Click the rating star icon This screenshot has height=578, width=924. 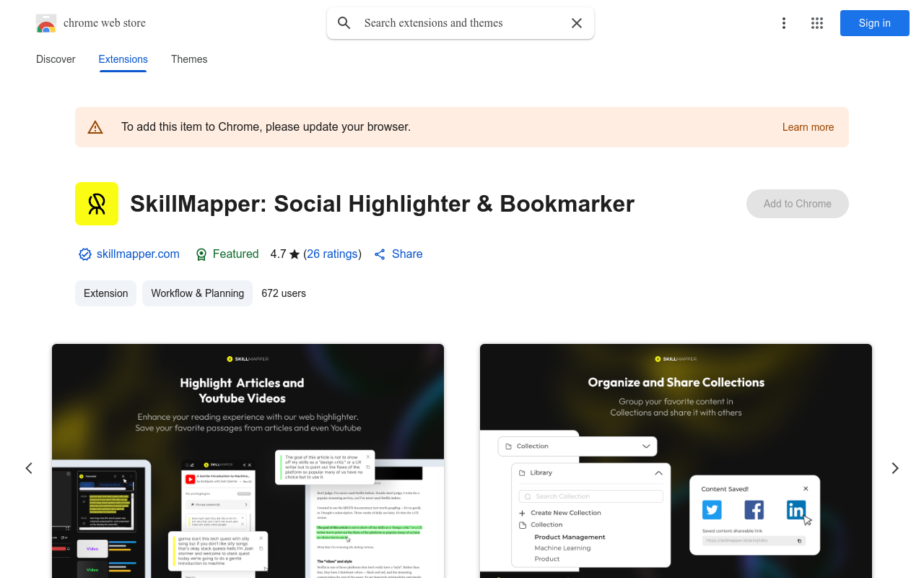pyautogui.click(x=295, y=254)
